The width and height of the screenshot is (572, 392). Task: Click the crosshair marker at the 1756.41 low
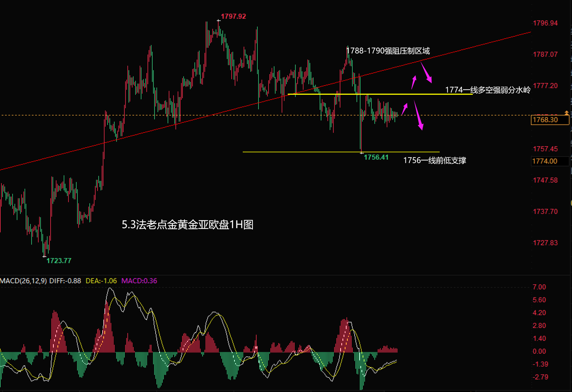pyautogui.click(x=362, y=153)
